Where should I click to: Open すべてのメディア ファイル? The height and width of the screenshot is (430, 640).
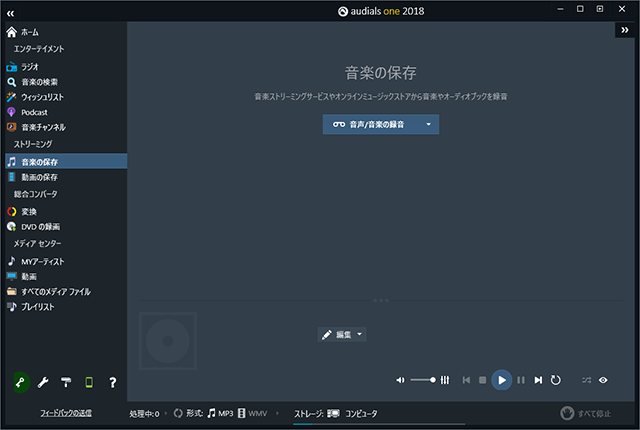pos(66,292)
